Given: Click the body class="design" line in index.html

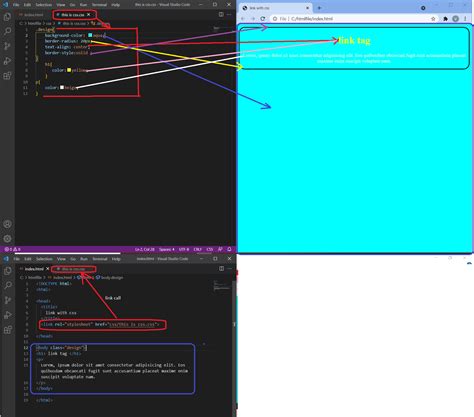Looking at the screenshot, I should (61, 348).
